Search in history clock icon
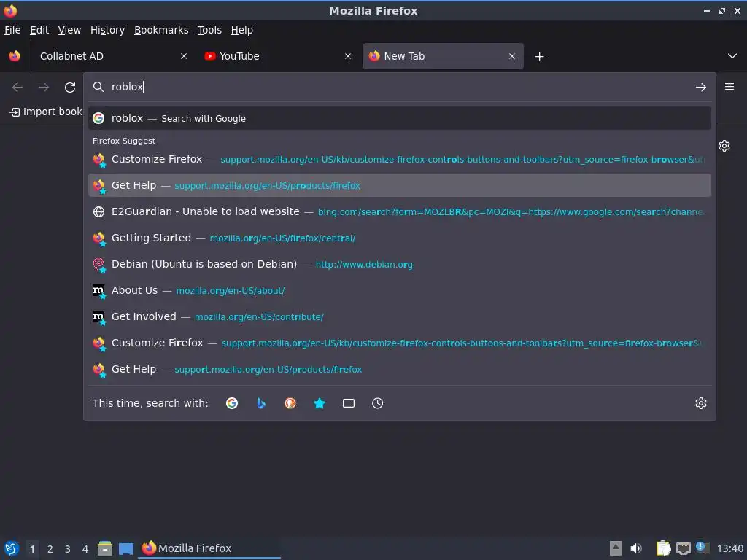 (x=377, y=403)
